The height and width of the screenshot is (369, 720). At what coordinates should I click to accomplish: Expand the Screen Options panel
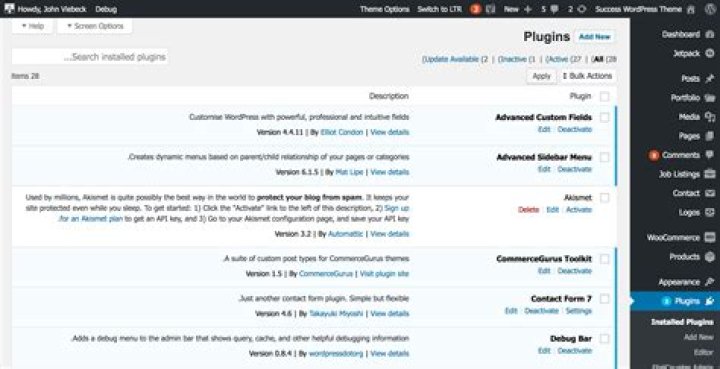tap(95, 26)
